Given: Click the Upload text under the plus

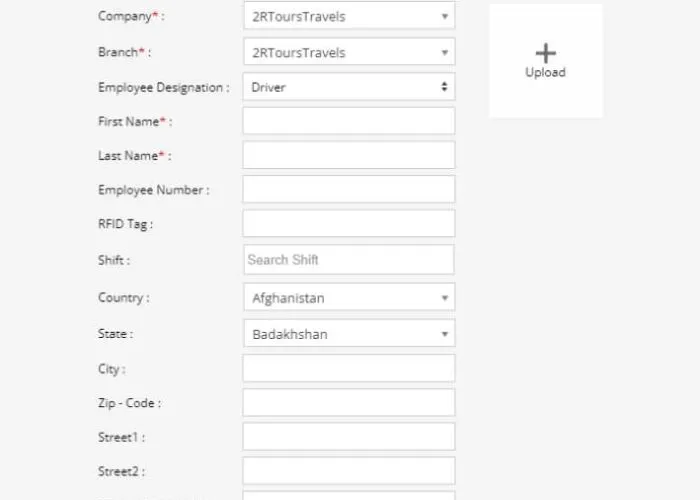Looking at the screenshot, I should (545, 73).
